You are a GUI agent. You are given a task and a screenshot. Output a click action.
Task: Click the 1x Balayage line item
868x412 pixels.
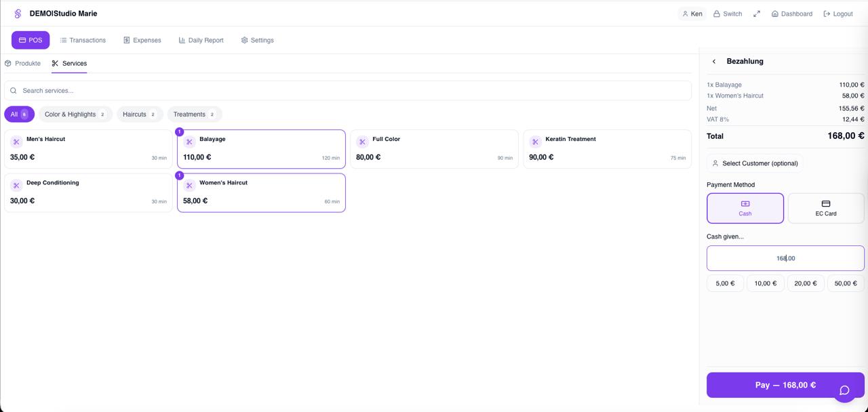pyautogui.click(x=785, y=85)
